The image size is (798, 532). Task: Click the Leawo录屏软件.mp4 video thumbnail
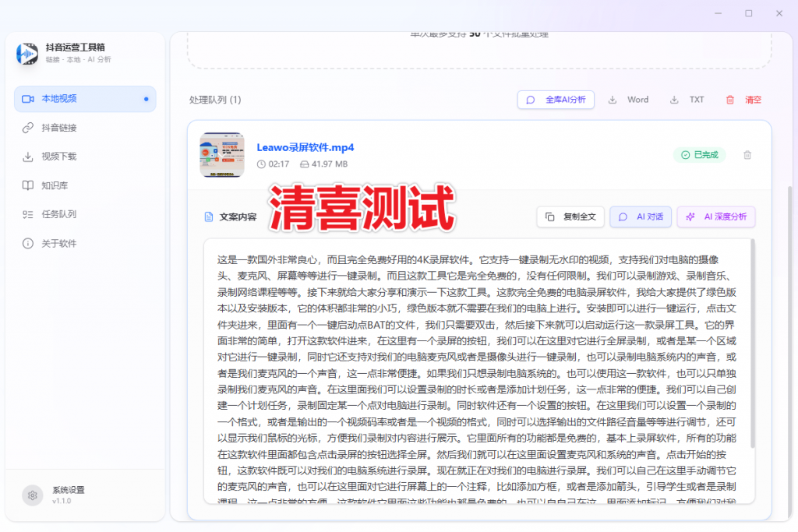click(x=221, y=154)
